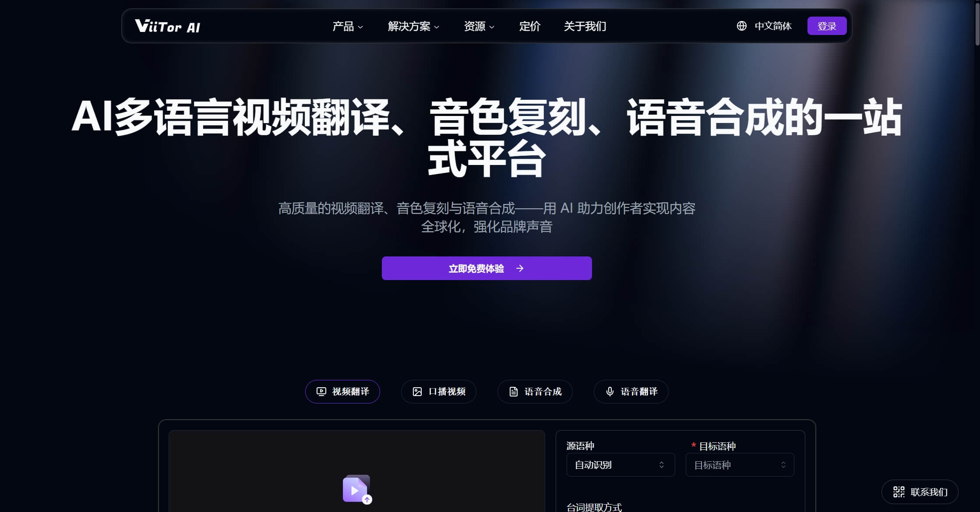Screen dimensions: 980x512
Task: Click the QR code icon in 联系我们
Action: pos(899,492)
